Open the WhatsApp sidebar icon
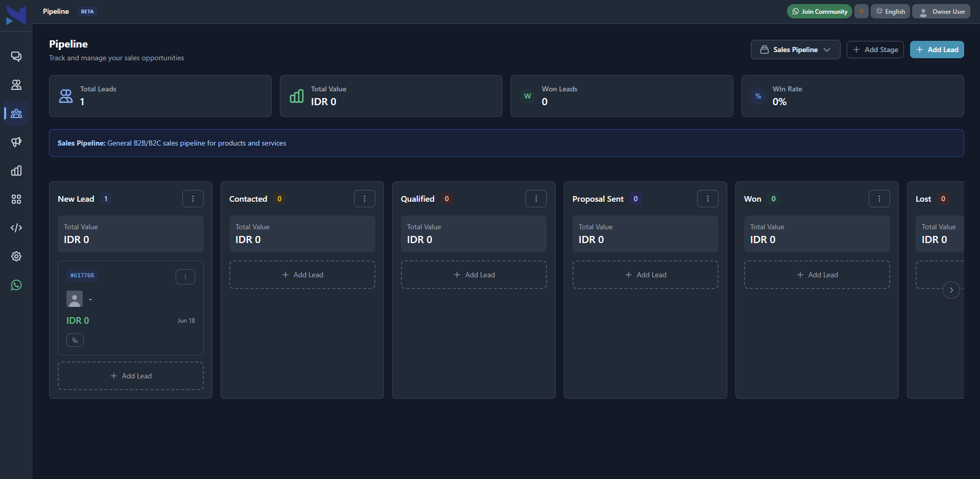Screen dimensions: 980x479 point(16,285)
